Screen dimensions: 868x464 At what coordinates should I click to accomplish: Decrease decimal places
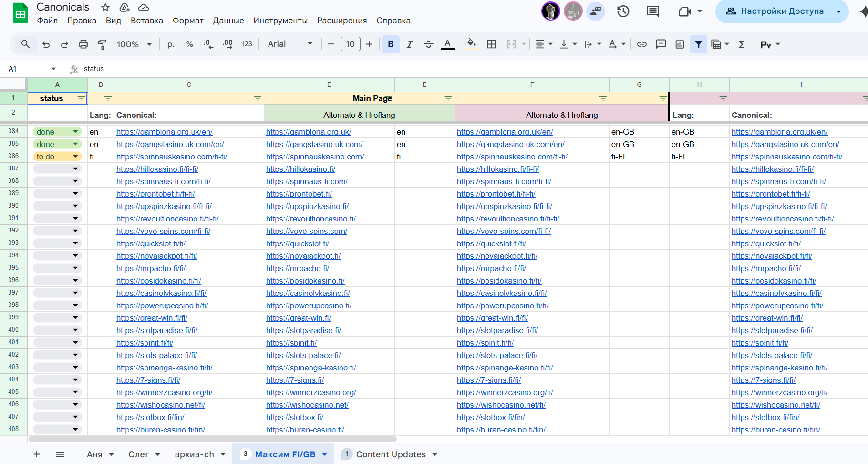(x=208, y=44)
